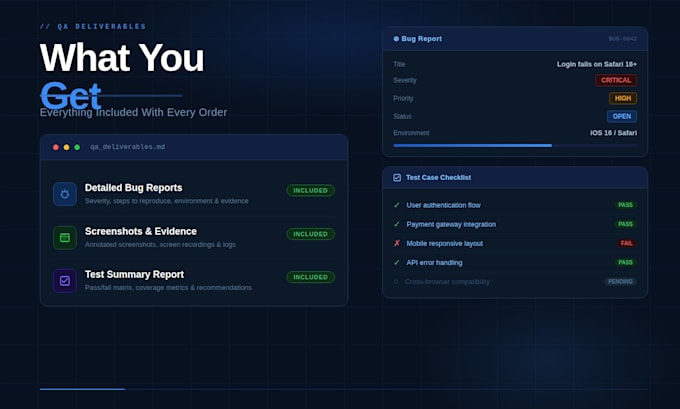Click 'Everything Included With Every Order' subtitle

pyautogui.click(x=133, y=112)
